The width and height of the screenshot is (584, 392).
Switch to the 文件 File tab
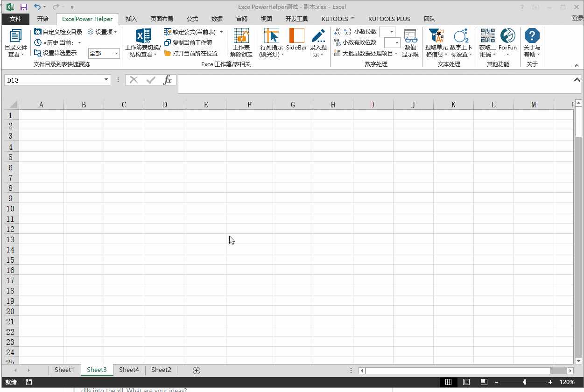(x=15, y=19)
